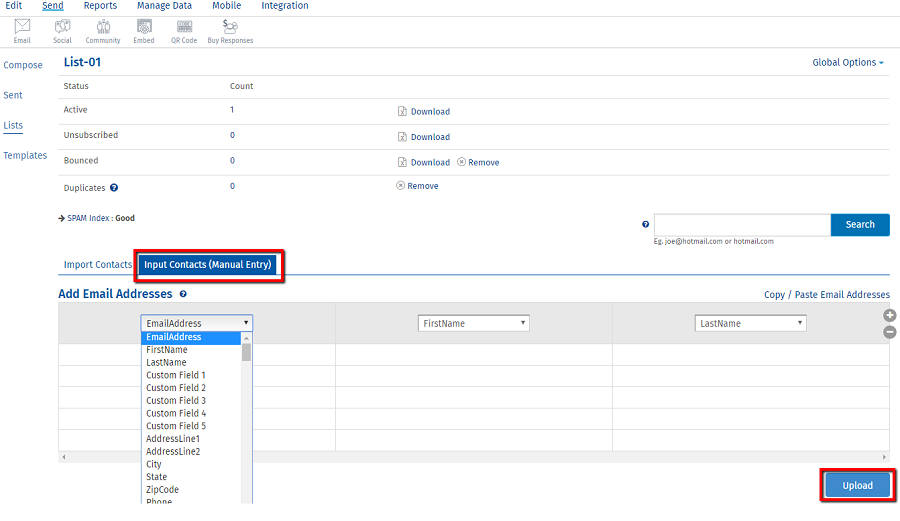This screenshot has height=521, width=900.
Task: Download the Active contacts file
Action: tap(424, 111)
